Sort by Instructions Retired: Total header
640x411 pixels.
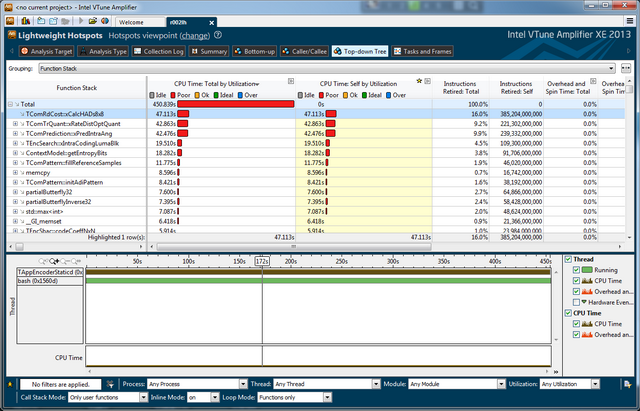(x=460, y=88)
